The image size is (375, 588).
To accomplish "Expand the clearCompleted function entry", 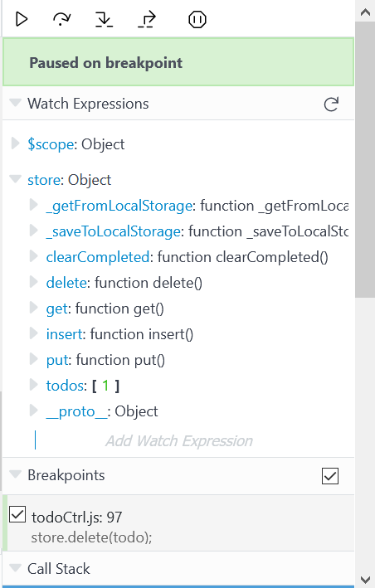I will (x=34, y=256).
